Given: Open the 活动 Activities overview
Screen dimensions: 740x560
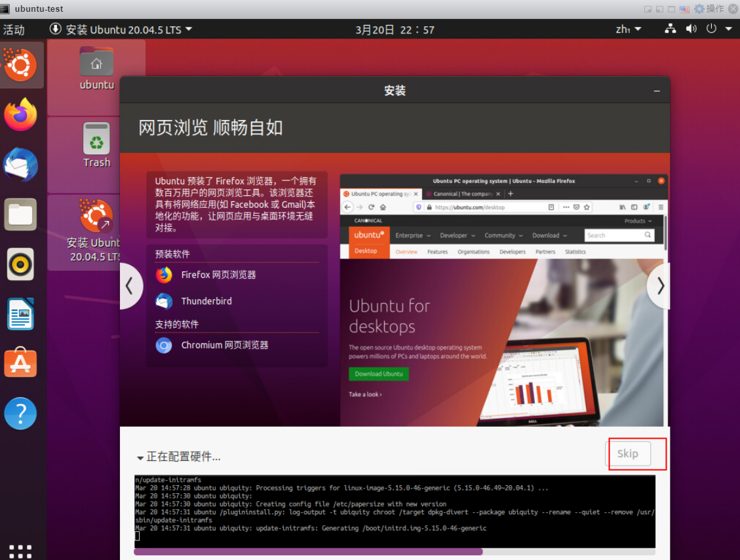Looking at the screenshot, I should click(14, 30).
